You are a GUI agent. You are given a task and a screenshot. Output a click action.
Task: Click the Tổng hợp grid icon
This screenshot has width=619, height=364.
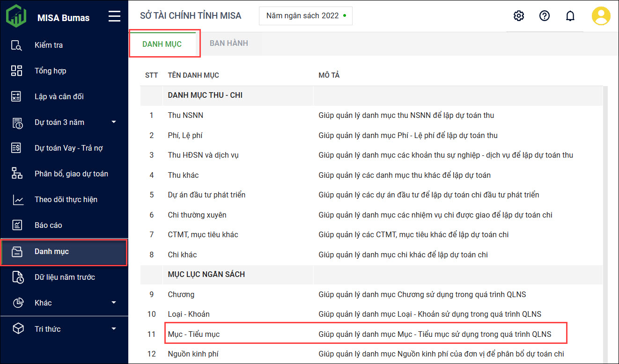(17, 71)
